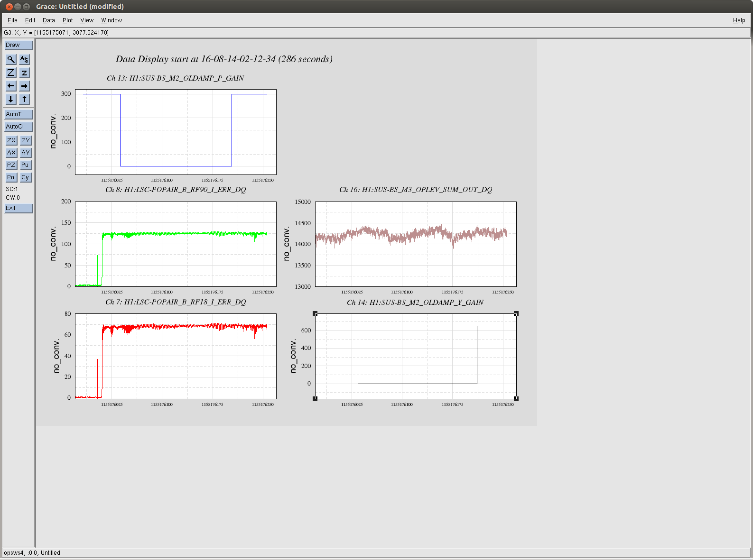Image resolution: width=753 pixels, height=560 pixels.
Task: Click the PZ button
Action: [x=11, y=165]
